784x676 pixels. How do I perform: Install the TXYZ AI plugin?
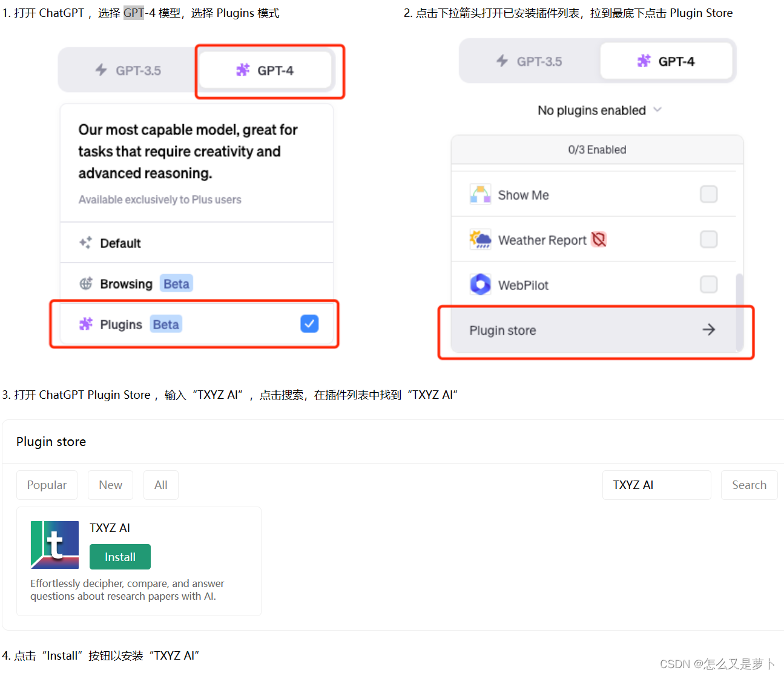tap(120, 557)
